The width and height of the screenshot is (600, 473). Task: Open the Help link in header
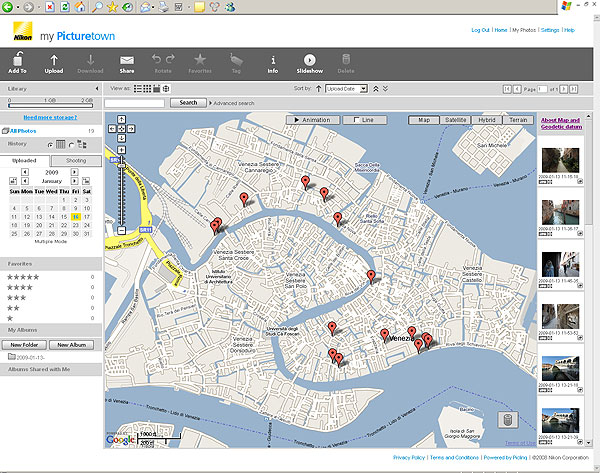(569, 30)
